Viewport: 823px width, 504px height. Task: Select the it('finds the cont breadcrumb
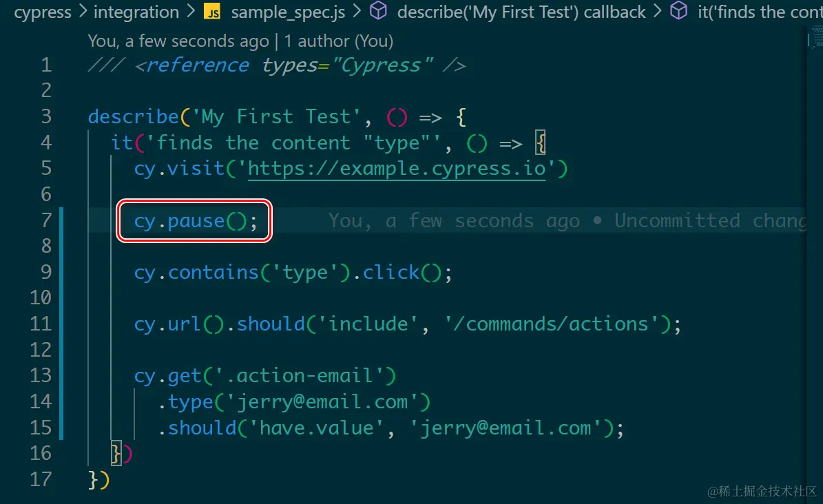760,12
